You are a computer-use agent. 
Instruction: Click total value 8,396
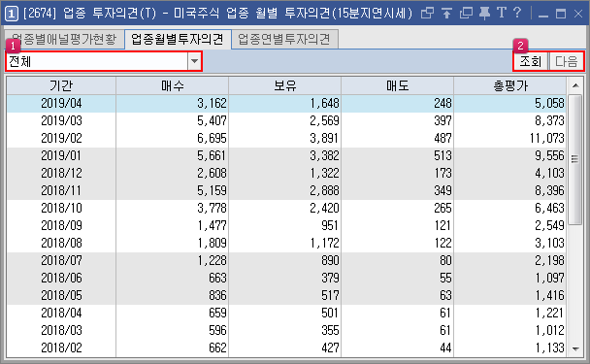coord(550,191)
